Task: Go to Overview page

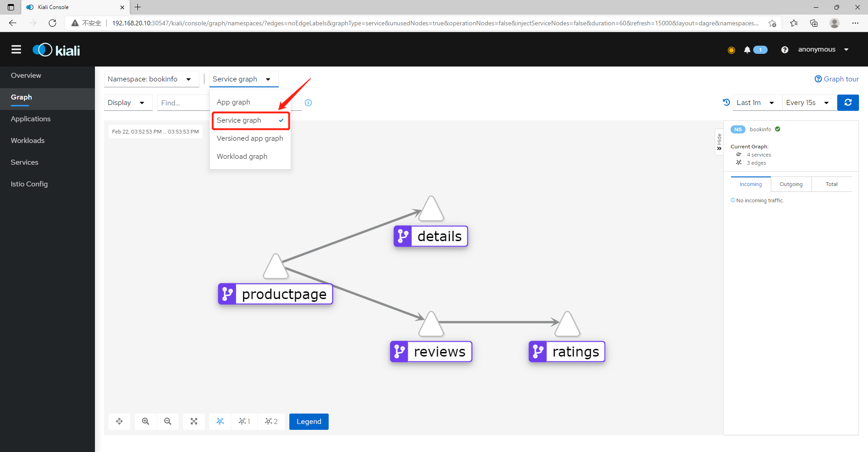Action: [x=47, y=76]
